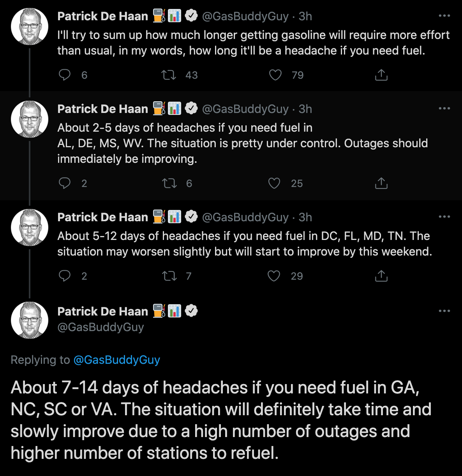Like the tweet with 25 likes
This screenshot has width=462, height=476.
[x=274, y=183]
